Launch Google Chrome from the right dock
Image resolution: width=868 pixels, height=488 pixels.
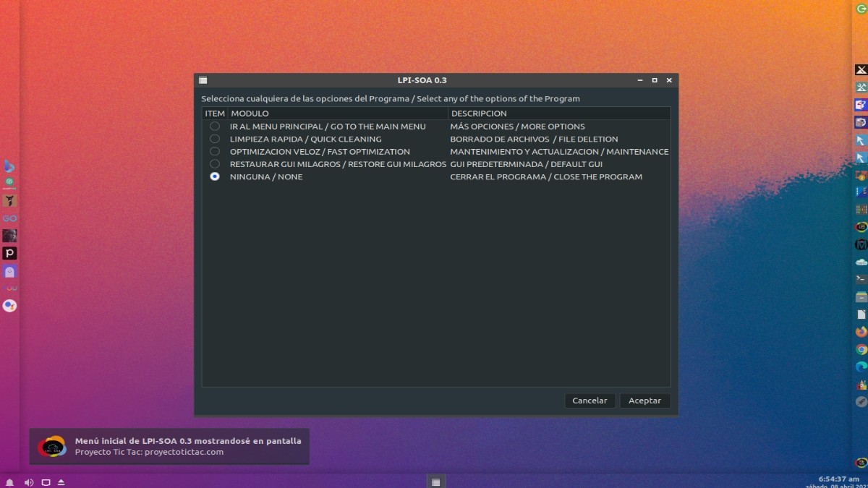861,349
